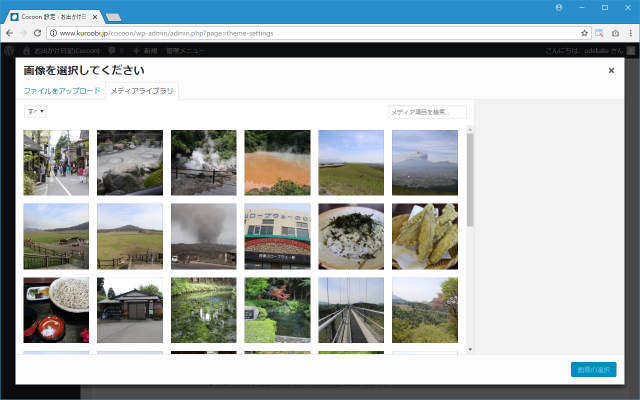Screen dimensions: 640x400
Task: Click the extension icon beside the bookmark star
Action: (x=599, y=33)
